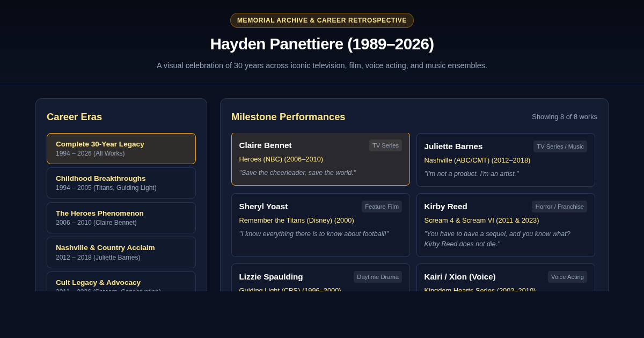Click the TV Series / Music tag
The height and width of the screenshot is (338, 644).
click(x=560, y=146)
